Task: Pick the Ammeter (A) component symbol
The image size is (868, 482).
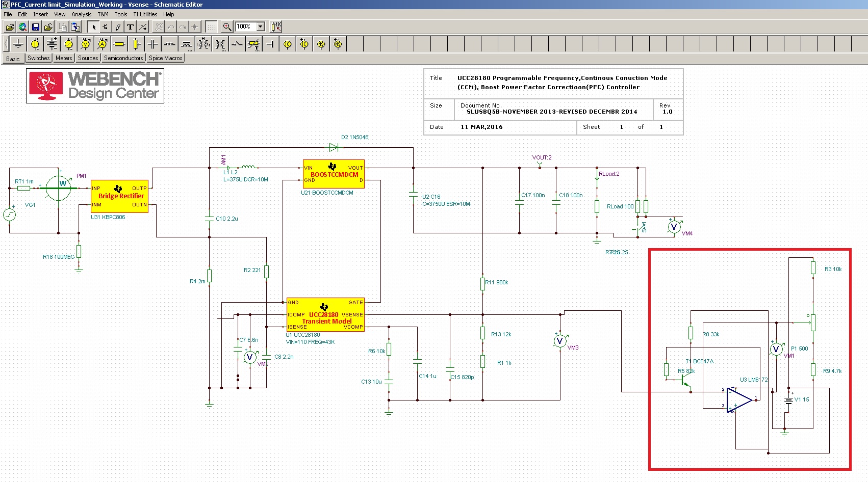Action: click(x=103, y=44)
